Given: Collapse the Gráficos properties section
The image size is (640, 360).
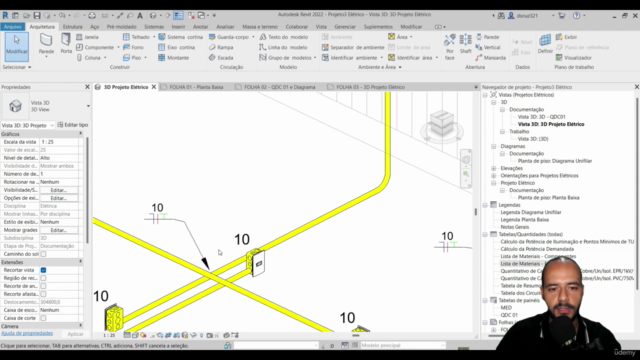Looking at the screenshot, I should click(80, 134).
